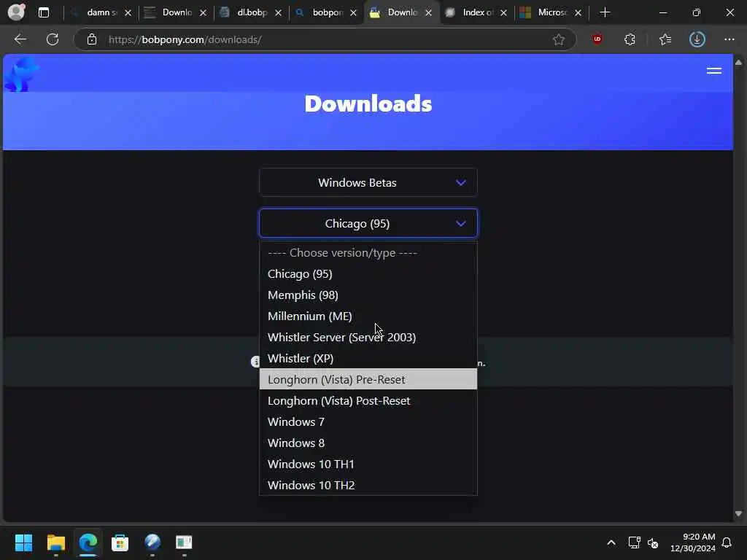Open browser Settings and more menu
This screenshot has width=747, height=560.
click(x=729, y=39)
